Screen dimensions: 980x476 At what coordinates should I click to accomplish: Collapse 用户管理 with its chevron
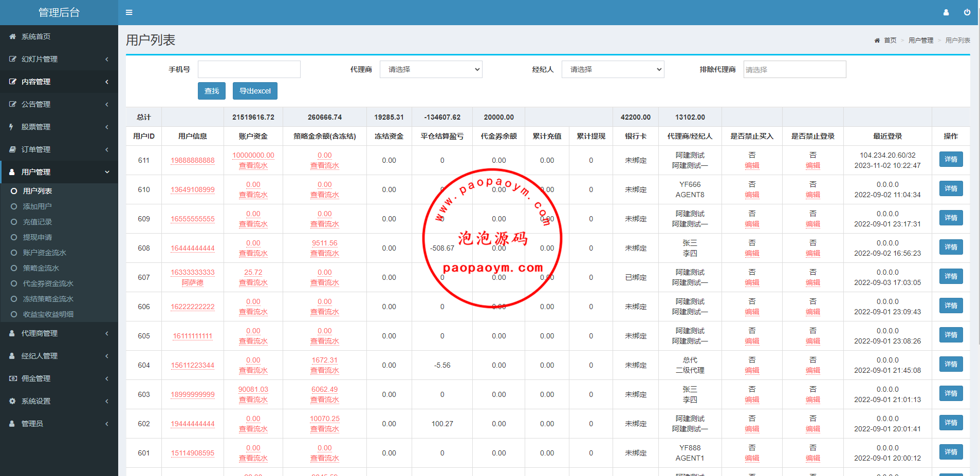[107, 172]
